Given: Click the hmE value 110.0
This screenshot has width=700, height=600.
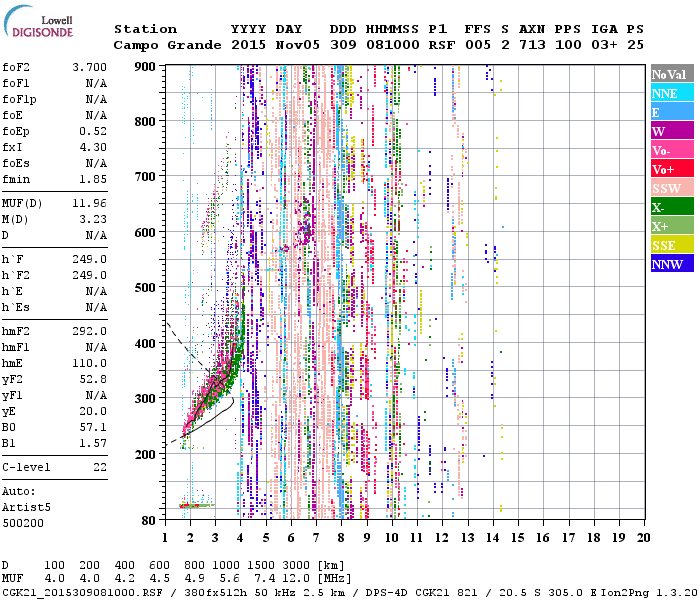Looking at the screenshot, I should [x=89, y=363].
